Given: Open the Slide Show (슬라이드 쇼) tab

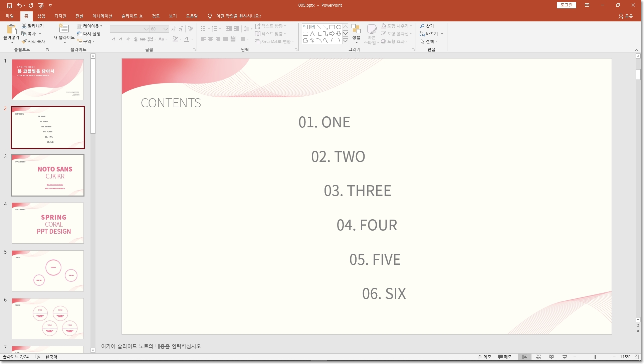Looking at the screenshot, I should point(132,16).
